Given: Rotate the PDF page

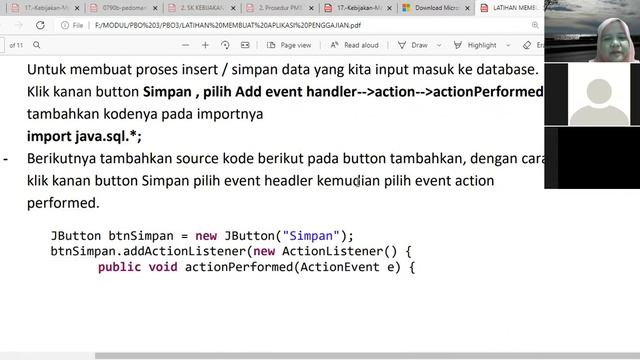Looking at the screenshot, I should click(x=225, y=45).
